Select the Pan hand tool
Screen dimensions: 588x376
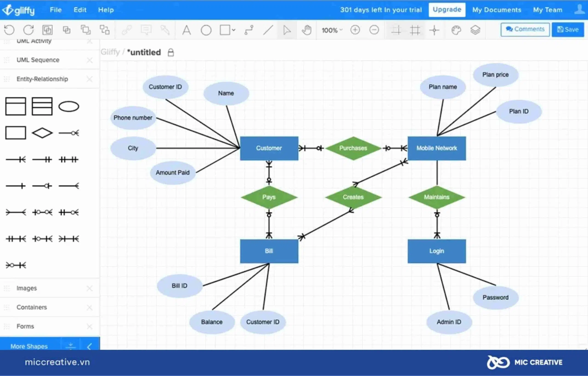[306, 30]
